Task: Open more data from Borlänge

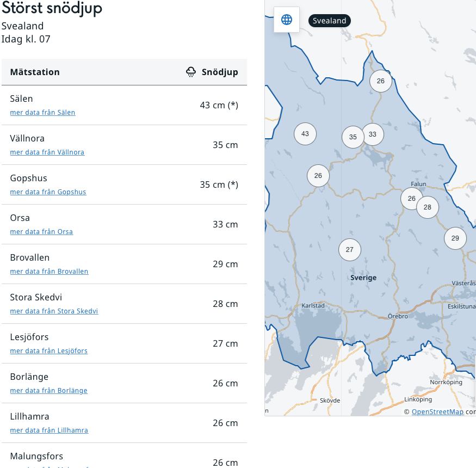Action: 48,391
